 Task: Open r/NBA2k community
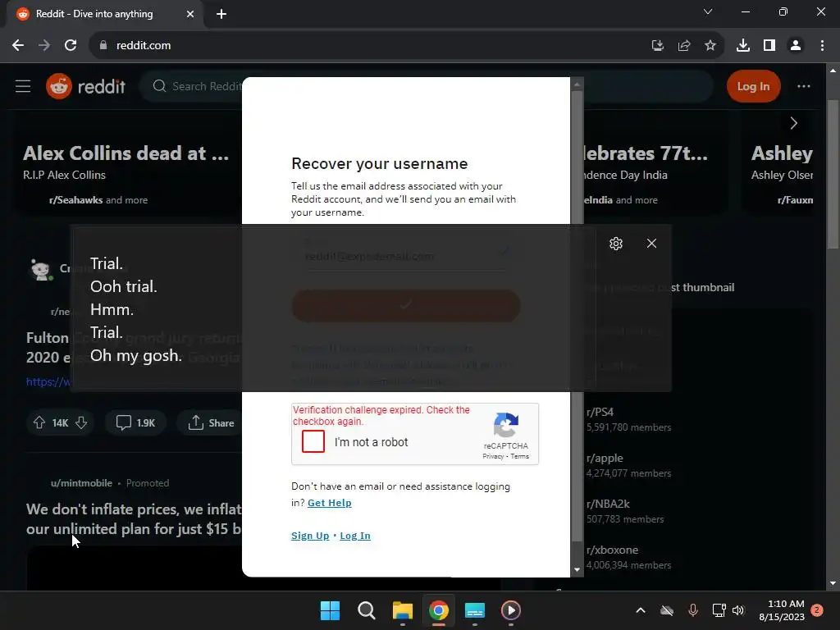coord(608,504)
